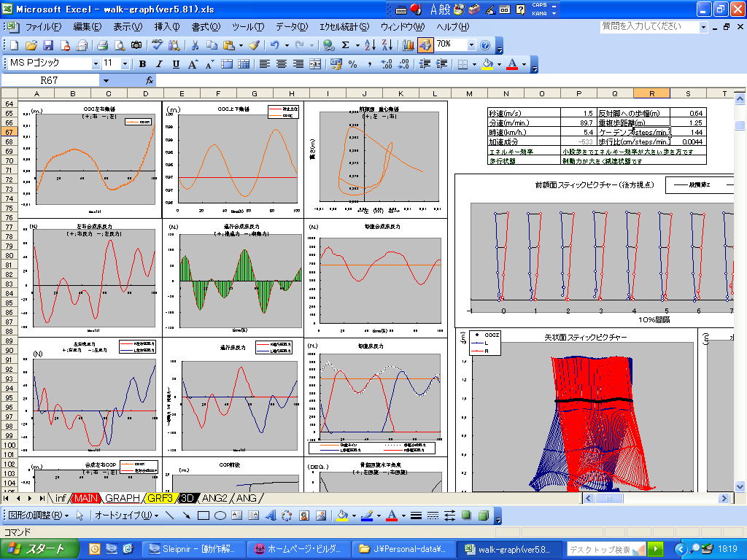Screen dimensions: 747x560
Task: Click the Decrease Indent icon
Action: (x=425, y=64)
